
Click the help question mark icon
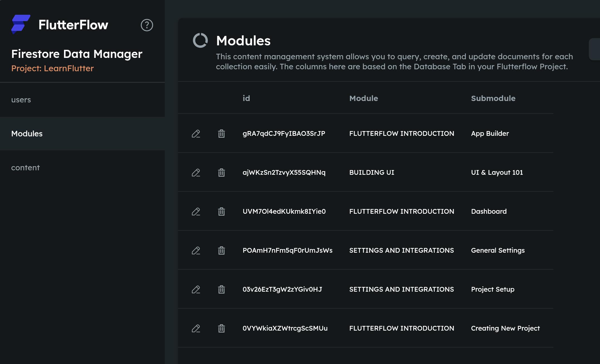[x=147, y=25]
